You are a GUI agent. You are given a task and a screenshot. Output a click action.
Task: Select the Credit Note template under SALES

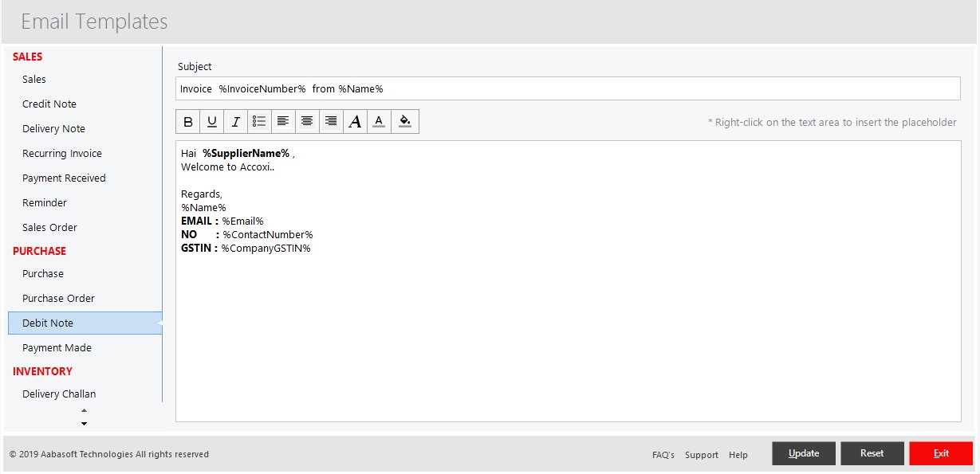(49, 104)
